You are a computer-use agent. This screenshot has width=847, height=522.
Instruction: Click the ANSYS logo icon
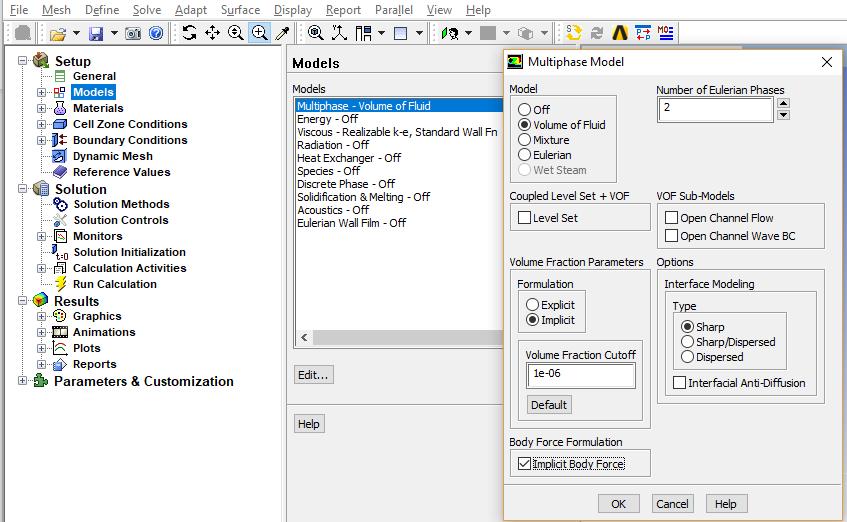click(x=620, y=34)
